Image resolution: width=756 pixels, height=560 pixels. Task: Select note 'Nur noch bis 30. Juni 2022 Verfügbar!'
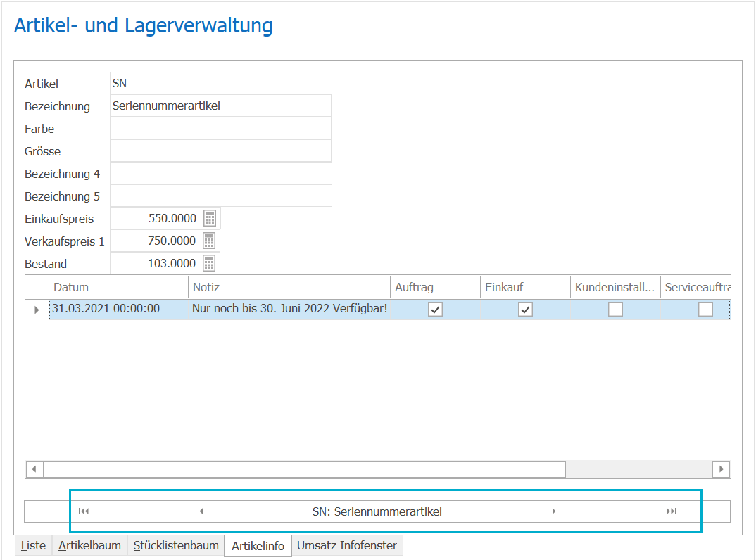(x=289, y=309)
